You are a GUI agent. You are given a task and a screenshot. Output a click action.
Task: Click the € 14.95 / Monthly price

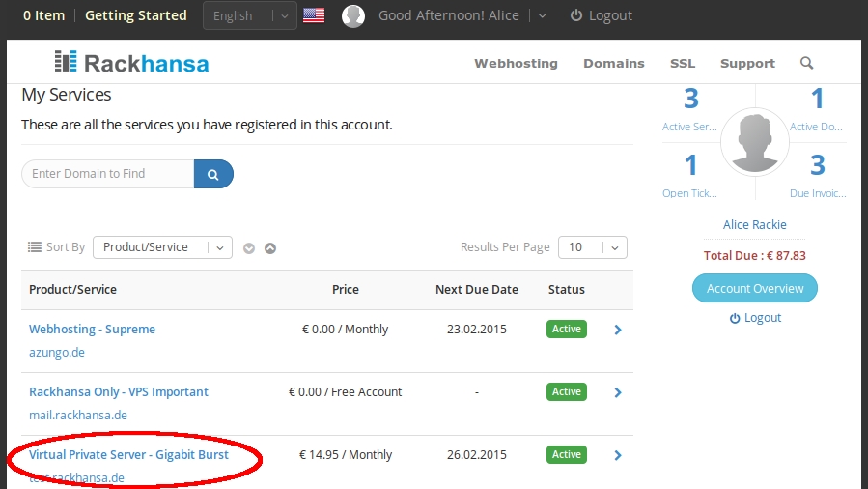[x=346, y=454]
